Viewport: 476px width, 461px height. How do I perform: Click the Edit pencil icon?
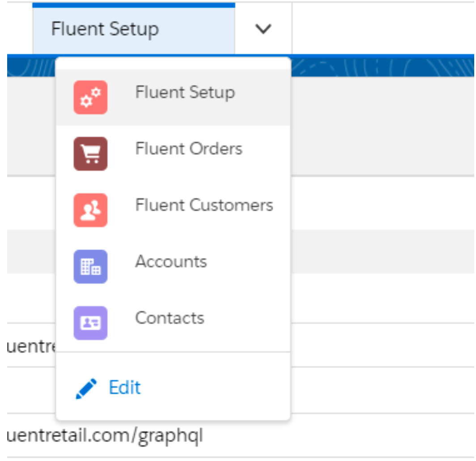(86, 388)
